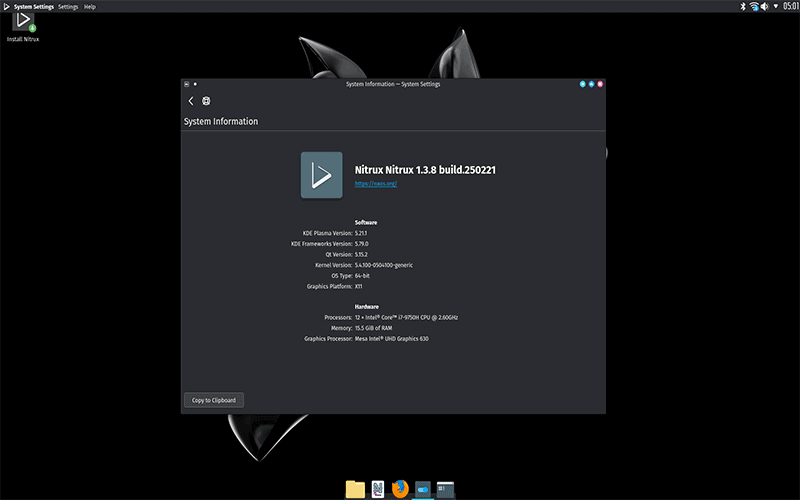Open the Nitrux app icon in dock
This screenshot has width=800, height=500.
tap(378, 489)
